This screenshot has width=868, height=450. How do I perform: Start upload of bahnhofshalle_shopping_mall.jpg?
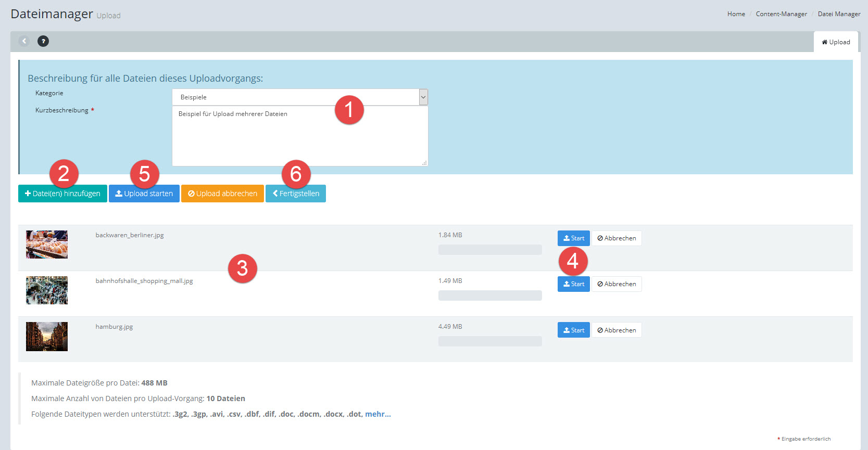point(573,284)
